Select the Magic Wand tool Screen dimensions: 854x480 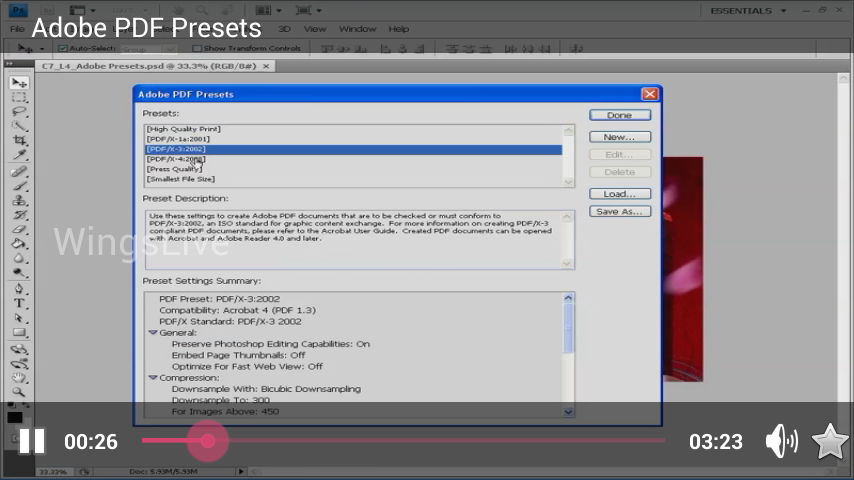tap(19, 126)
